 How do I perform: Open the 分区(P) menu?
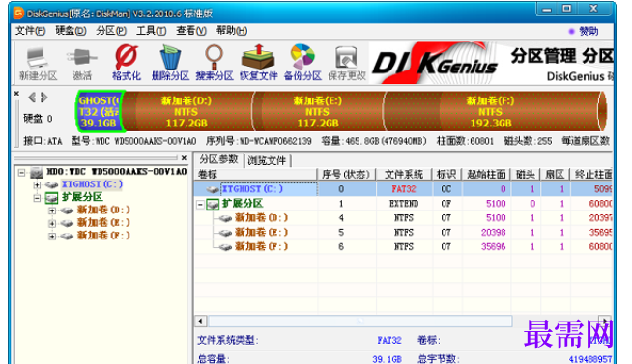[x=111, y=31]
